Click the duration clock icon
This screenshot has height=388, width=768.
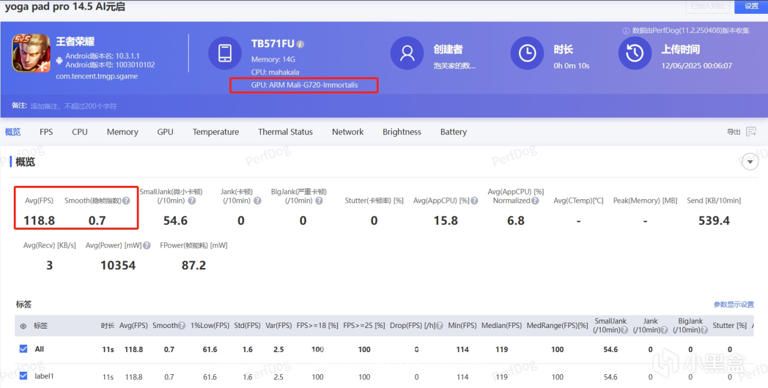tap(527, 53)
